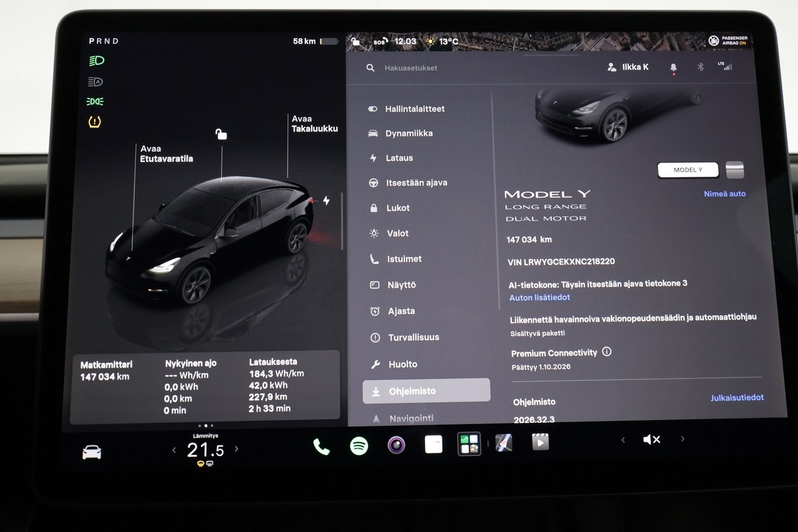This screenshot has height=532, width=798.
Task: Open Auton lisätiedot link
Action: 539,298
